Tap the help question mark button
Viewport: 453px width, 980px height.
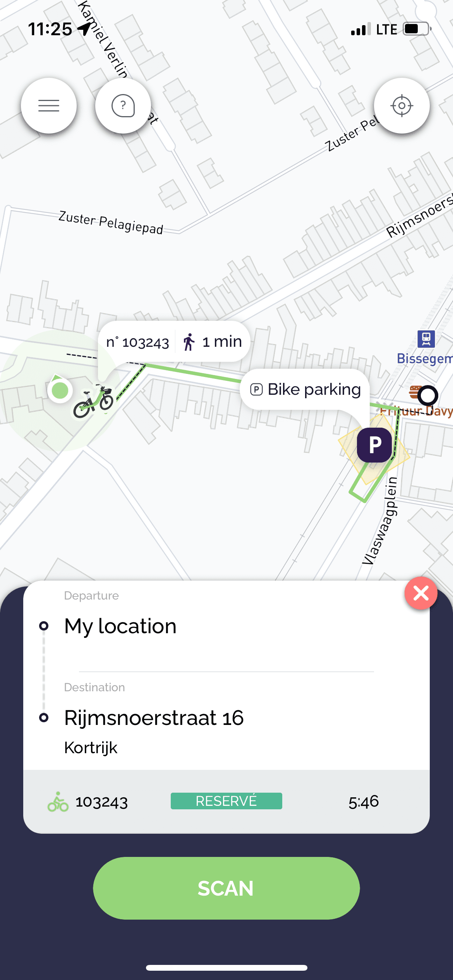click(x=123, y=106)
